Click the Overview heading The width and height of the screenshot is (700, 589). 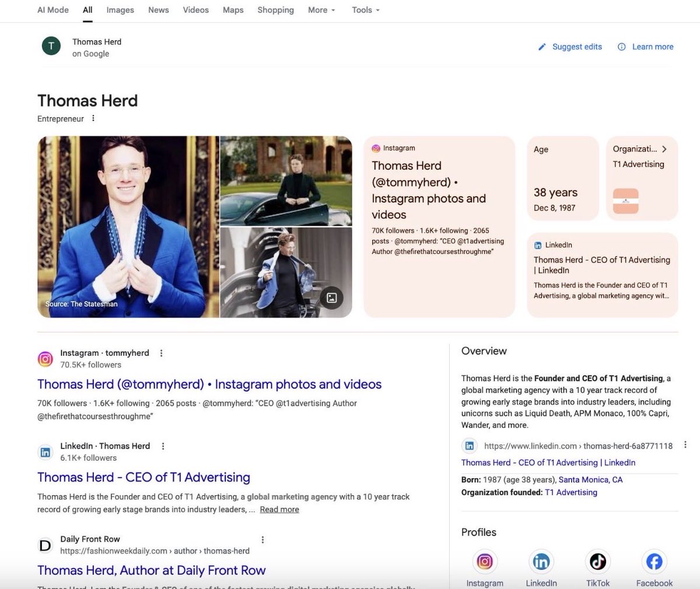pos(484,351)
